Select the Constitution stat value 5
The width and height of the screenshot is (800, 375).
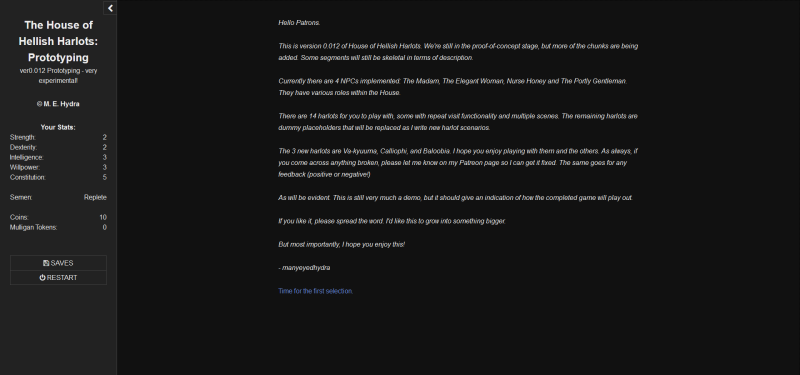(105, 178)
